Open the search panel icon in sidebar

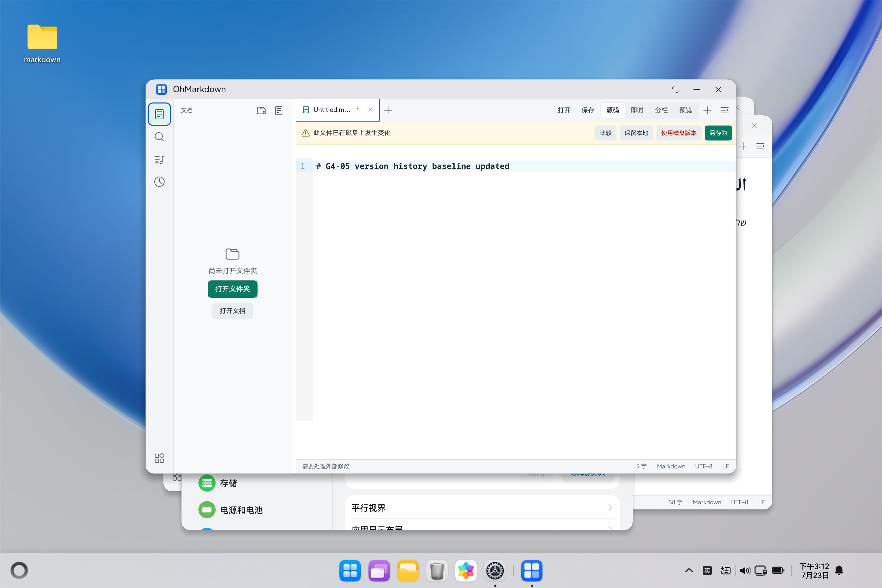click(159, 137)
